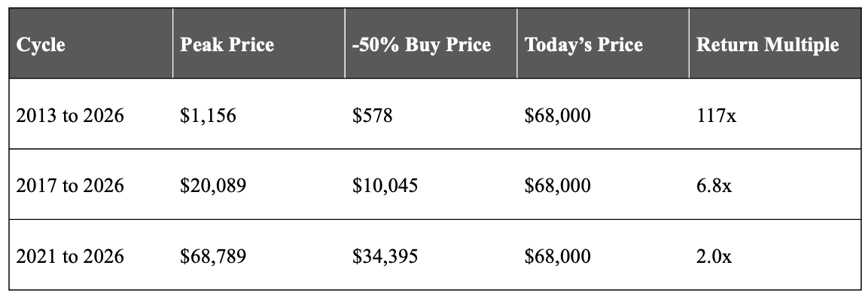Click the -50% Buy Price header
Viewport: 868px width, 299px height.
[x=431, y=43]
